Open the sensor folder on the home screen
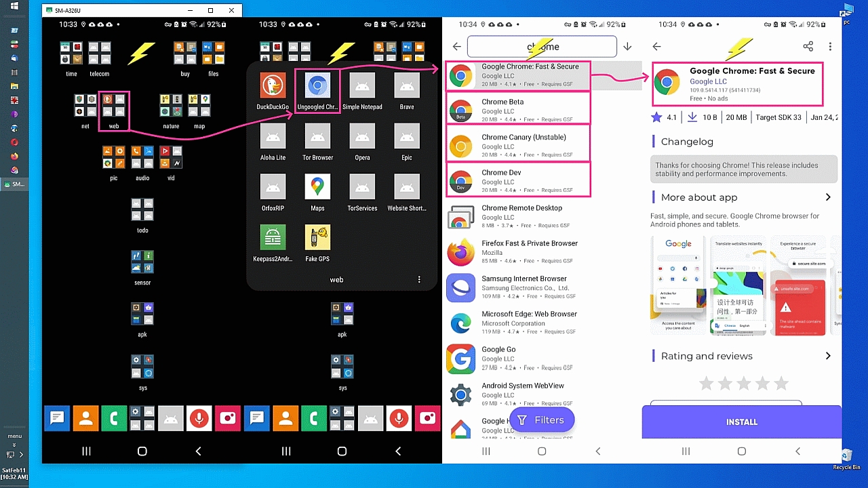Viewport: 868px width, 488px height. tap(142, 268)
